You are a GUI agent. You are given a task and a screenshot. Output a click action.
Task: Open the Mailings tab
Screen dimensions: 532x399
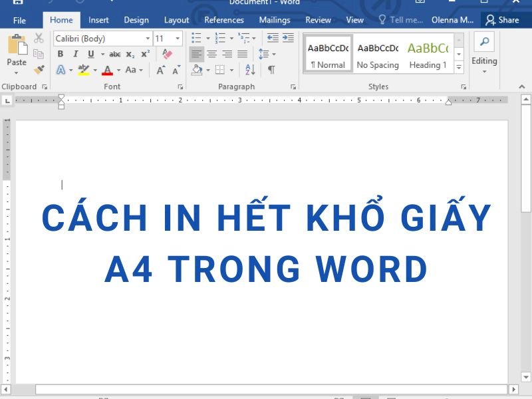pos(275,20)
